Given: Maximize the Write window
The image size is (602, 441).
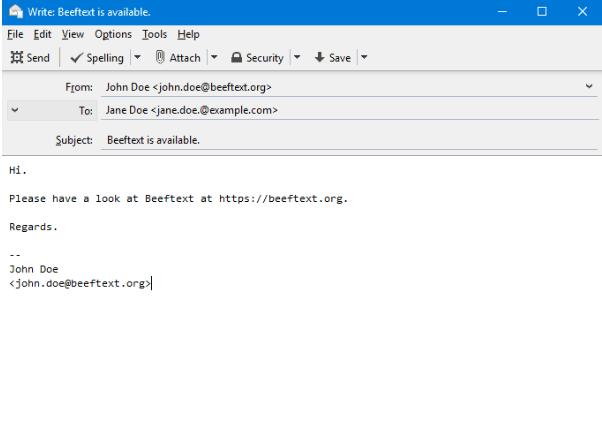Looking at the screenshot, I should pyautogui.click(x=542, y=12).
